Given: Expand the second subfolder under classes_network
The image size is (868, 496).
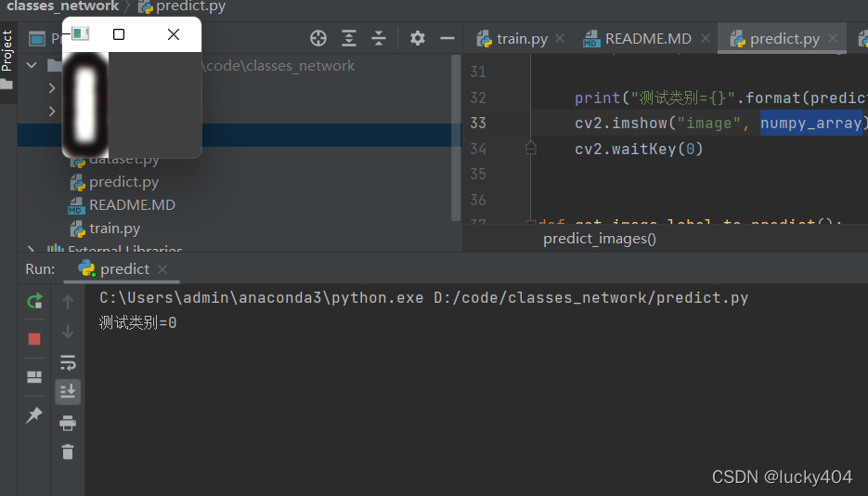Looking at the screenshot, I should pos(51,111).
